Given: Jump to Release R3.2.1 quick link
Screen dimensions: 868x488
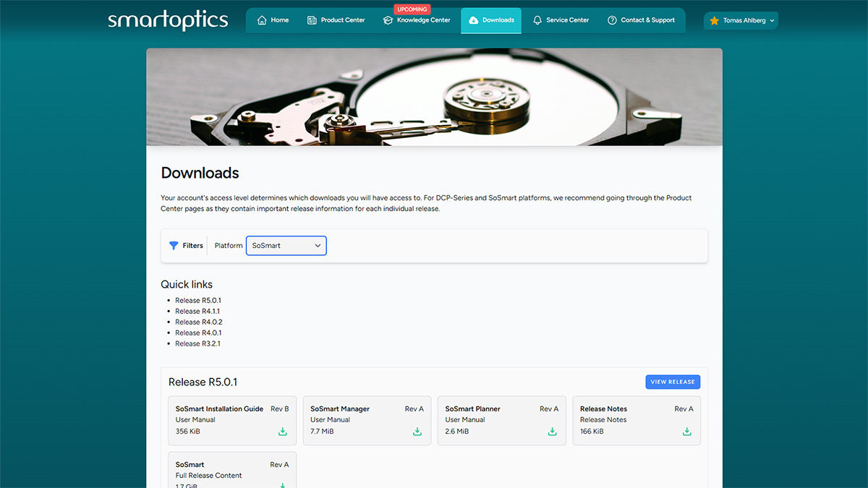Looking at the screenshot, I should [x=197, y=343].
